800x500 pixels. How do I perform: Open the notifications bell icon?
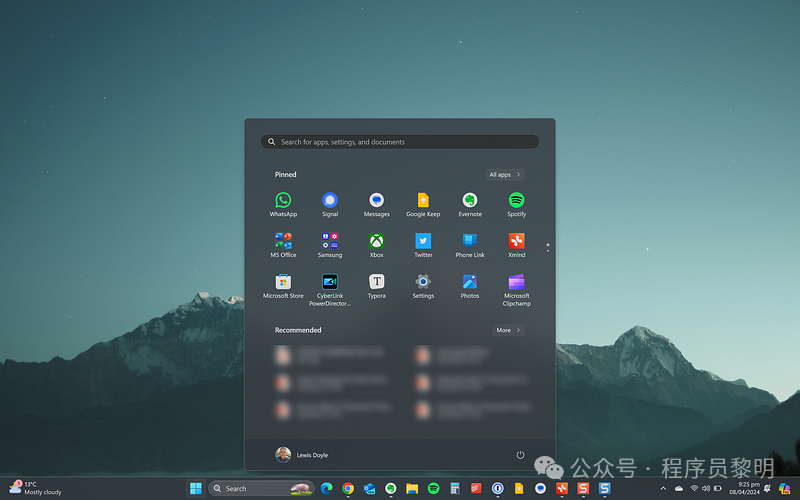[x=767, y=488]
